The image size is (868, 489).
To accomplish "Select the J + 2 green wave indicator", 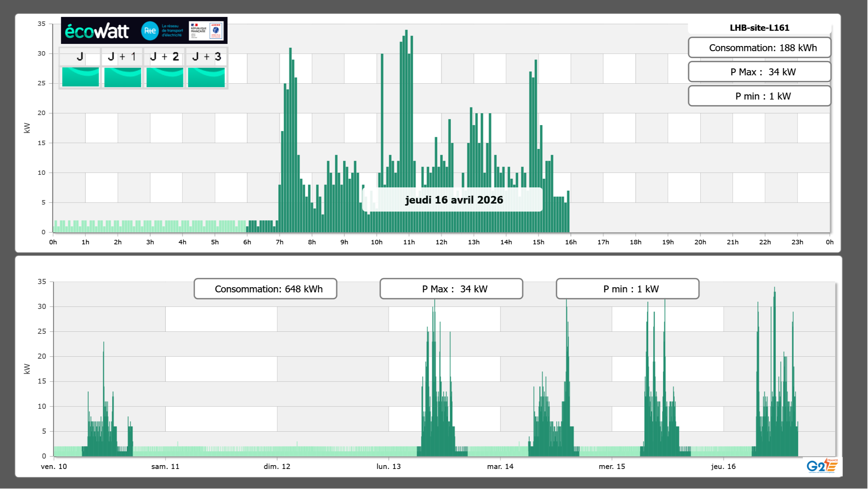I will tap(165, 77).
